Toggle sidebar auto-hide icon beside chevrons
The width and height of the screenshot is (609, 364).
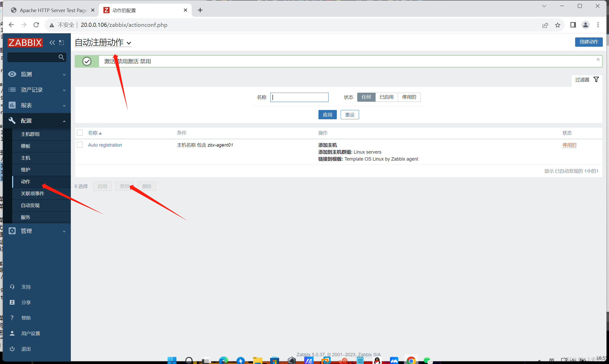(62, 43)
